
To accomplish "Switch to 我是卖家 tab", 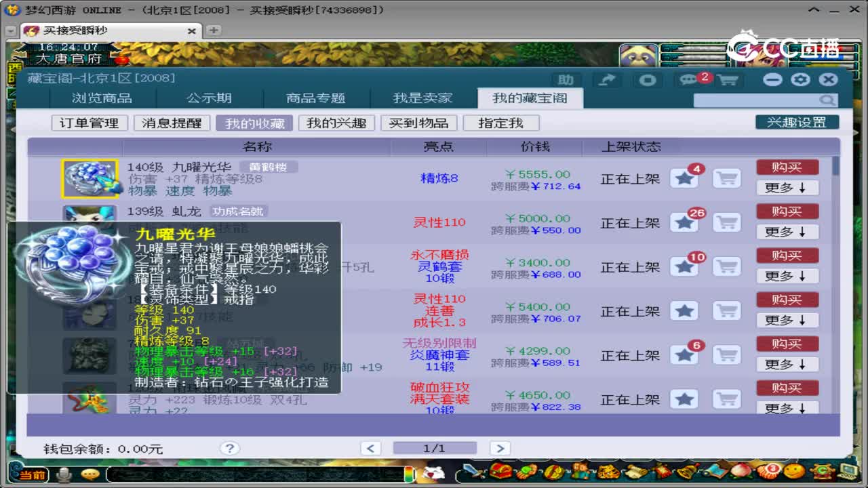I will [x=422, y=98].
